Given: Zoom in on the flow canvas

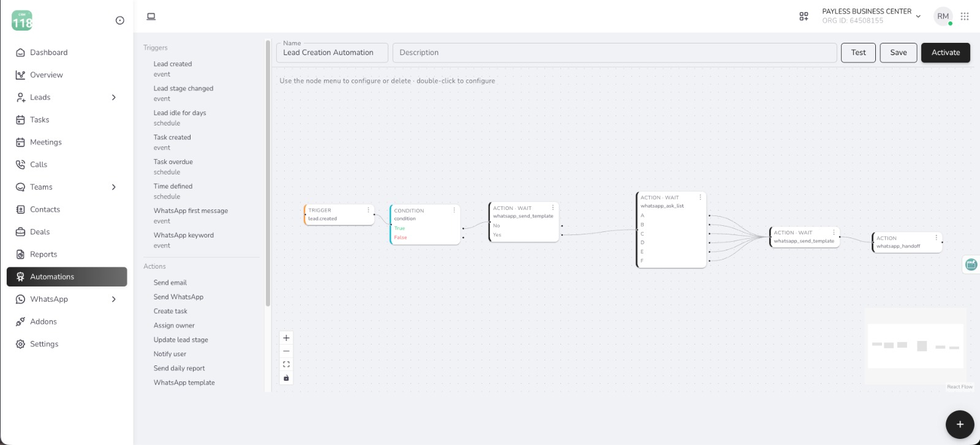Looking at the screenshot, I should pyautogui.click(x=286, y=338).
